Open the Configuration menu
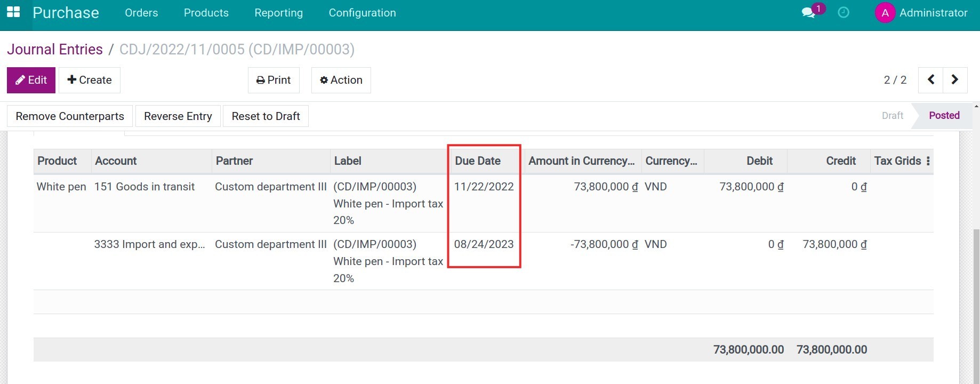 click(362, 13)
